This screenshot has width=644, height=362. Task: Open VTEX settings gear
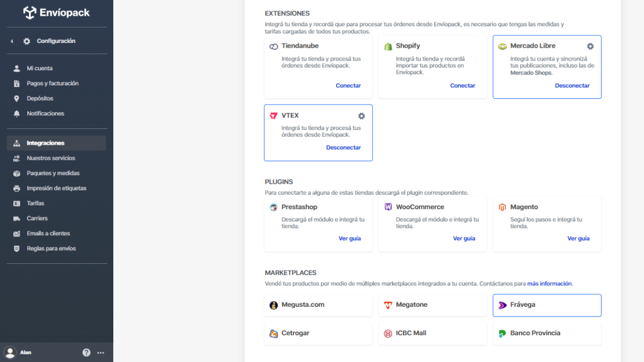[362, 116]
